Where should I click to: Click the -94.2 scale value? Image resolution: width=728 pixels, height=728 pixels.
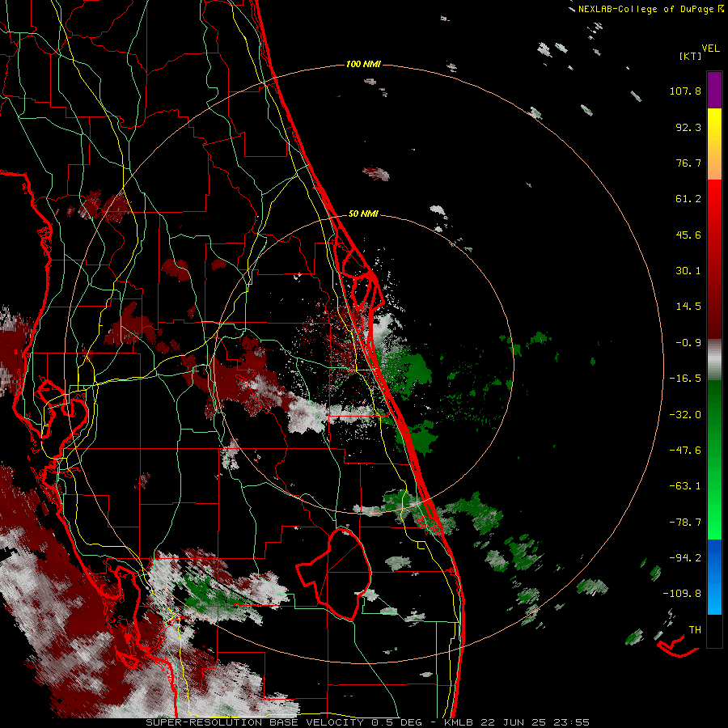[685, 557]
